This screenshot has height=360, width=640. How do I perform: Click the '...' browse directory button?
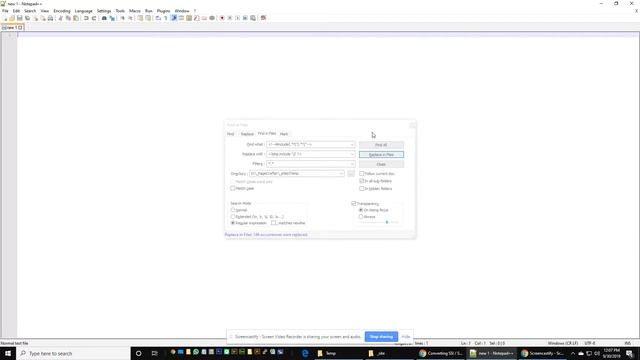coord(351,174)
